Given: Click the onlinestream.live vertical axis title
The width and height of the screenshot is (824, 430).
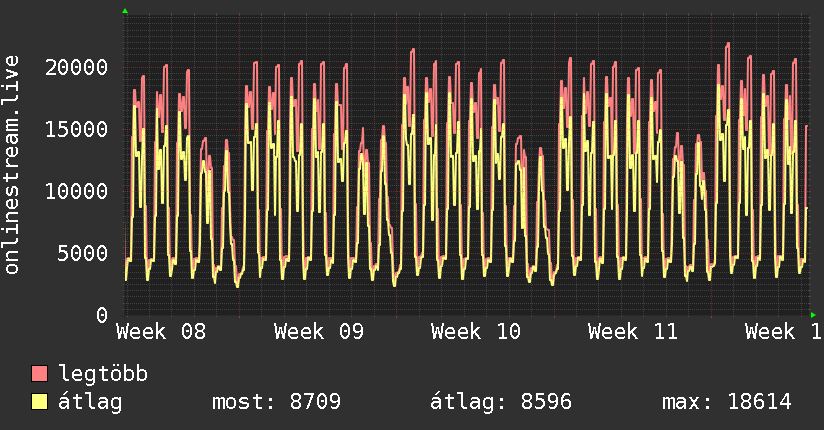Looking at the screenshot, I should (x=12, y=165).
